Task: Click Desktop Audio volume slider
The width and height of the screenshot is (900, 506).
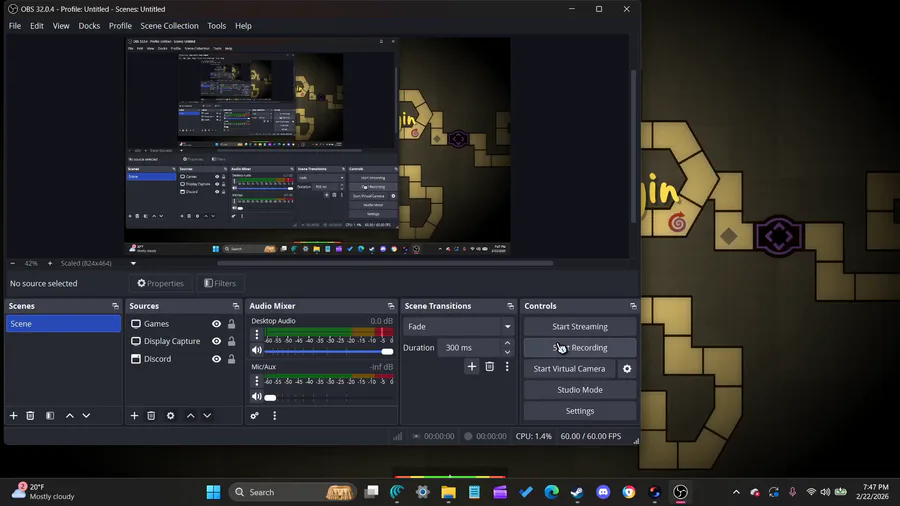Action: click(x=329, y=351)
